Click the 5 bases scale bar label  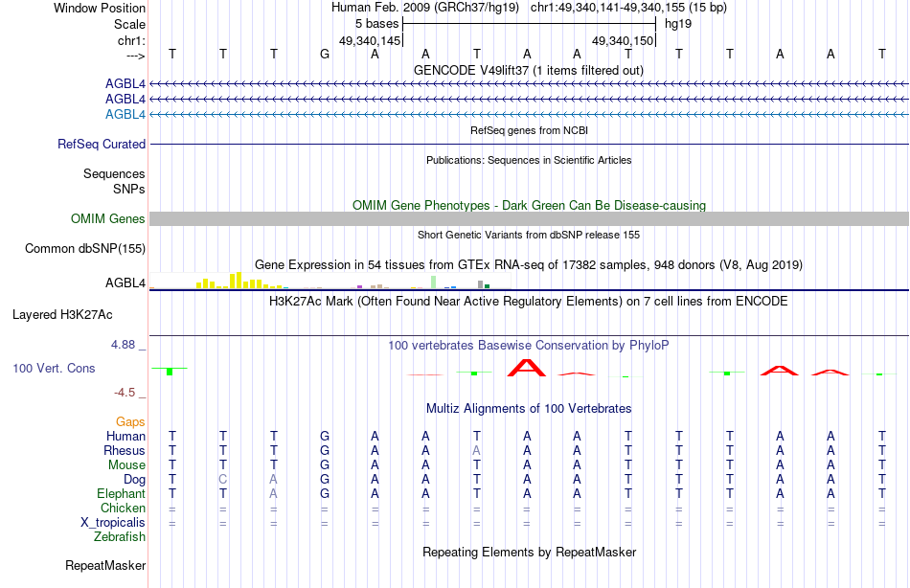tap(377, 24)
